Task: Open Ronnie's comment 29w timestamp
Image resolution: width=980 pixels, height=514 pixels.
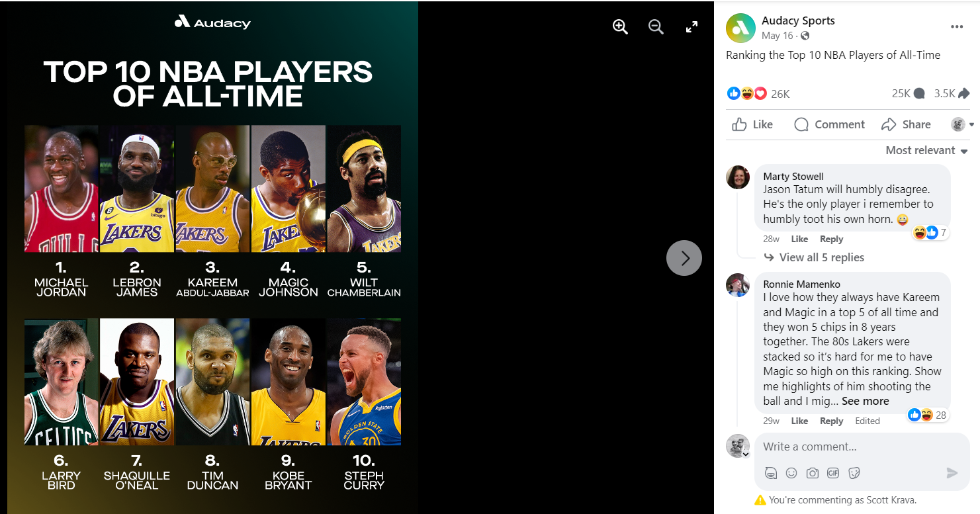Action: [770, 421]
